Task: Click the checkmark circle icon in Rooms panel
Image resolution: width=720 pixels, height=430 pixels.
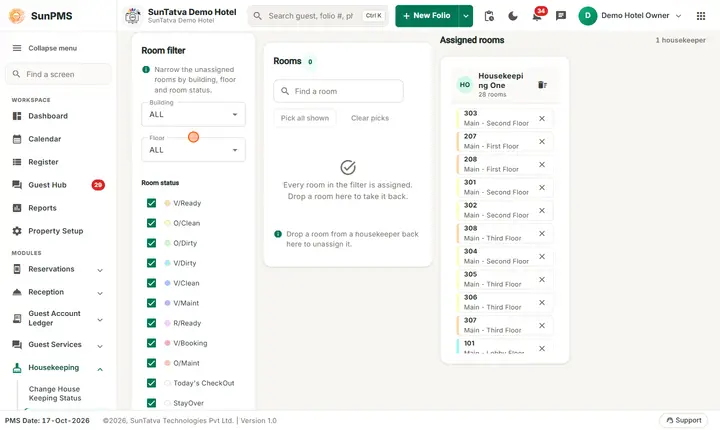Action: 348,167
